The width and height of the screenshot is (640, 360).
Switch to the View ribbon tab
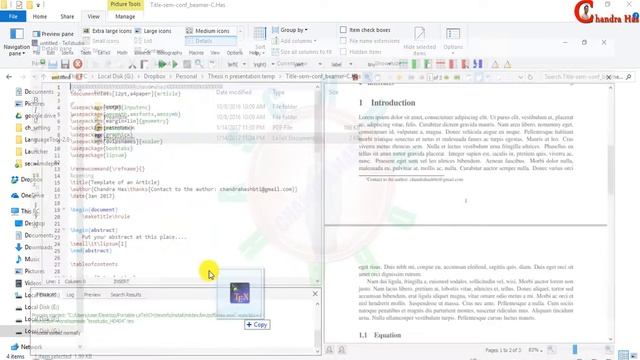pyautogui.click(x=93, y=17)
